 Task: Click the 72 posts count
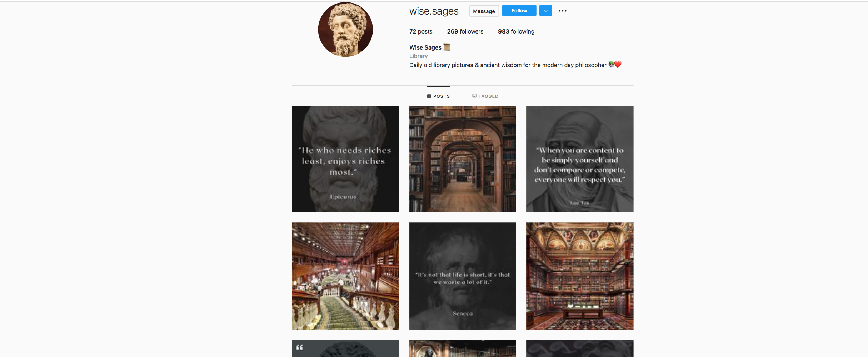(x=421, y=32)
